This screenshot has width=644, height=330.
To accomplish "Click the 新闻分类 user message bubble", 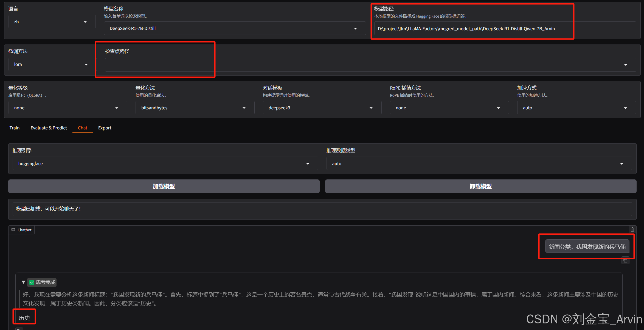I will pyautogui.click(x=587, y=247).
